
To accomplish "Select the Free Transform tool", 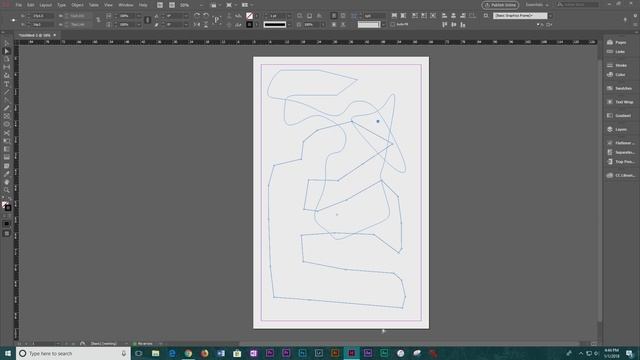I will coord(7,141).
